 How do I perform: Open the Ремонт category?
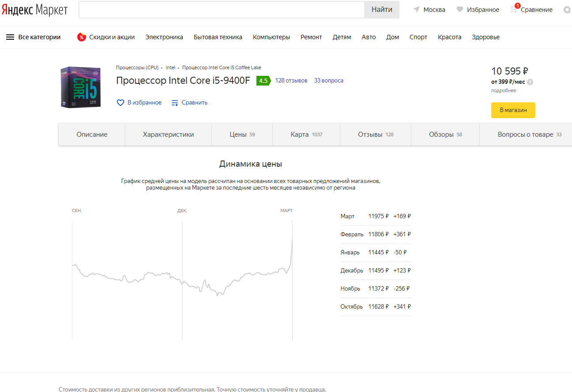(311, 37)
